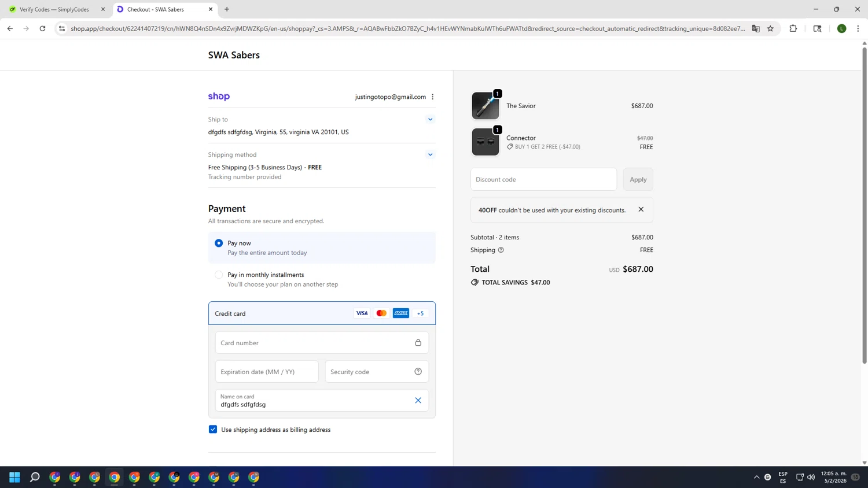868x488 pixels.
Task: Open the Windows Start menu
Action: point(15,477)
